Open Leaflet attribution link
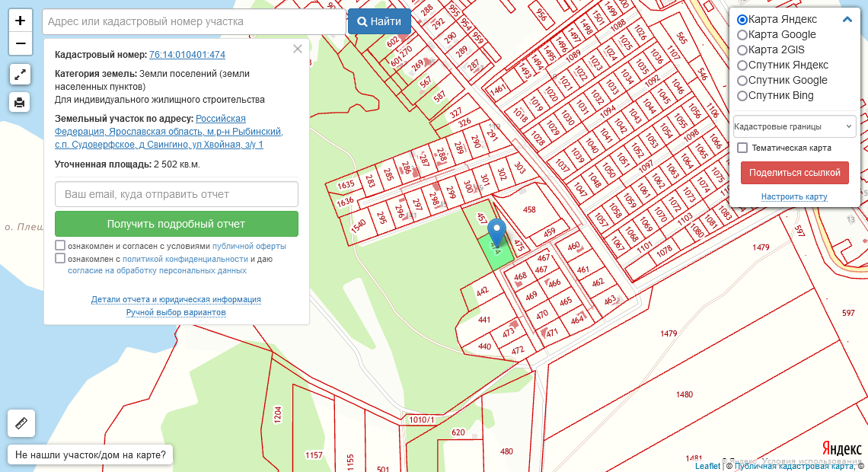The width and height of the screenshot is (868, 472). coord(707,467)
